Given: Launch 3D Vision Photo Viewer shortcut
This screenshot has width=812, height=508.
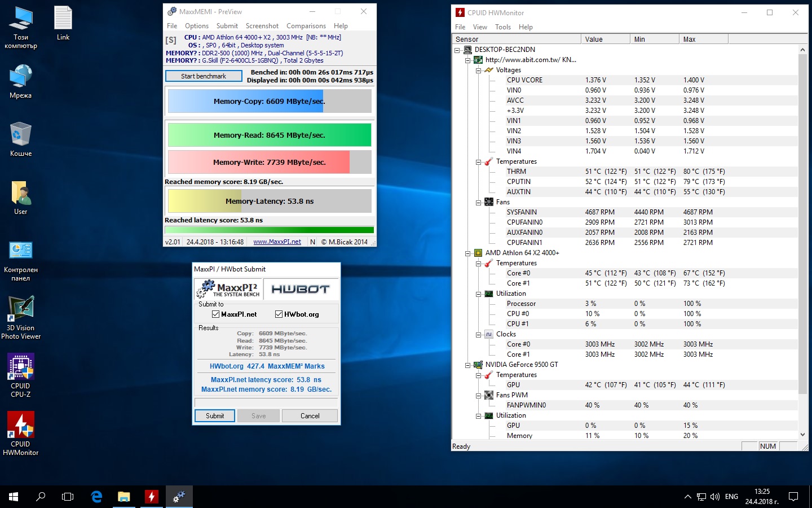Looking at the screenshot, I should tap(21, 318).
